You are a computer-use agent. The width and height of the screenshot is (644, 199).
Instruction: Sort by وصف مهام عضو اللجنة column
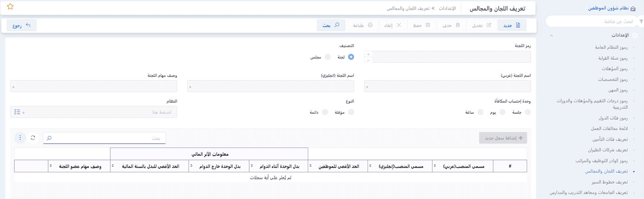pos(79,166)
